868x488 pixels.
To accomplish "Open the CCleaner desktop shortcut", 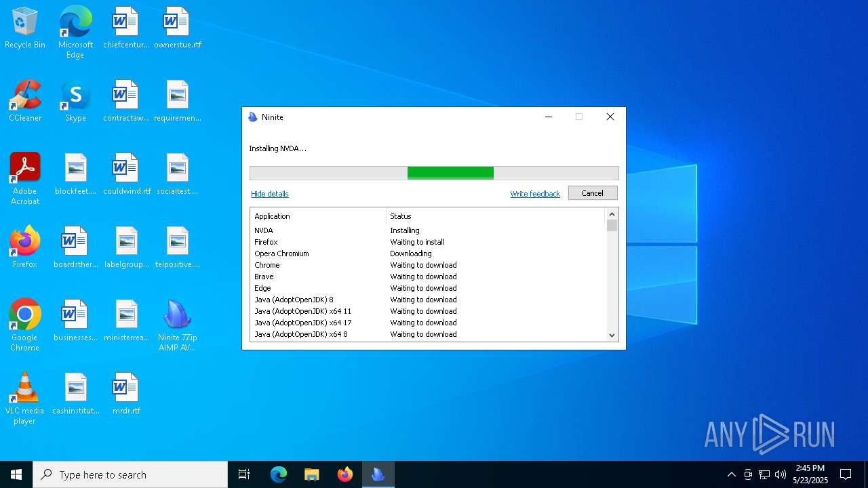I will 25,102.
